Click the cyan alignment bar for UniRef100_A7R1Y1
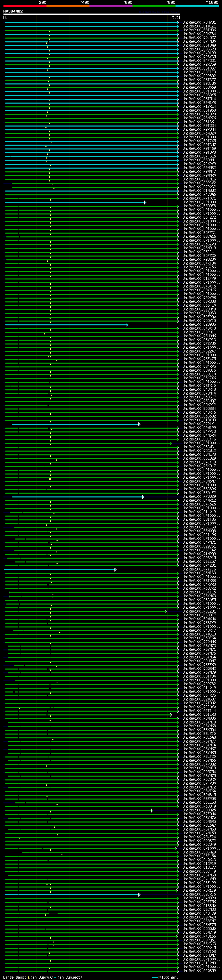The height and width of the screenshot is (980, 222). [x=76, y=424]
